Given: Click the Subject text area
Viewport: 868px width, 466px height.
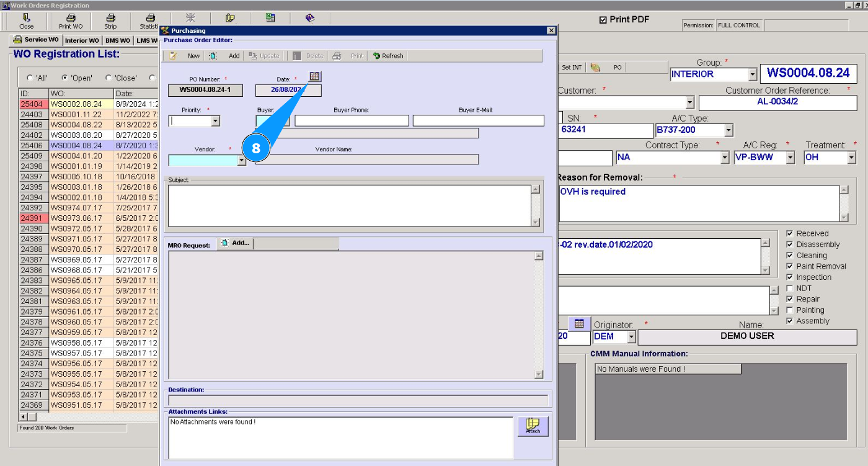Looking at the screenshot, I should [x=350, y=205].
